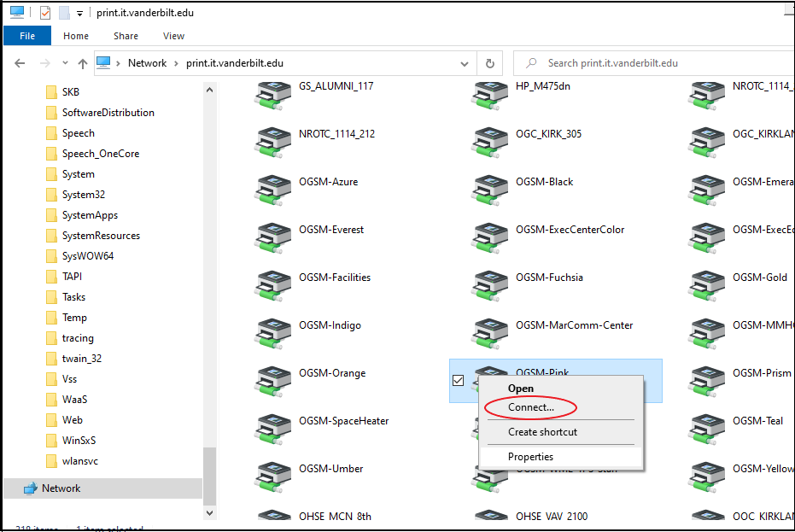The height and width of the screenshot is (532, 795).
Task: Refresh the printer list
Action: click(490, 63)
